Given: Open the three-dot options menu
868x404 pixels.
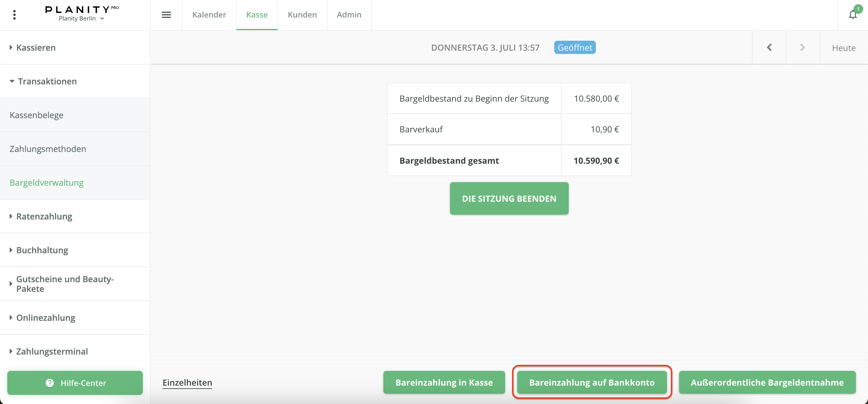Looking at the screenshot, I should [14, 15].
